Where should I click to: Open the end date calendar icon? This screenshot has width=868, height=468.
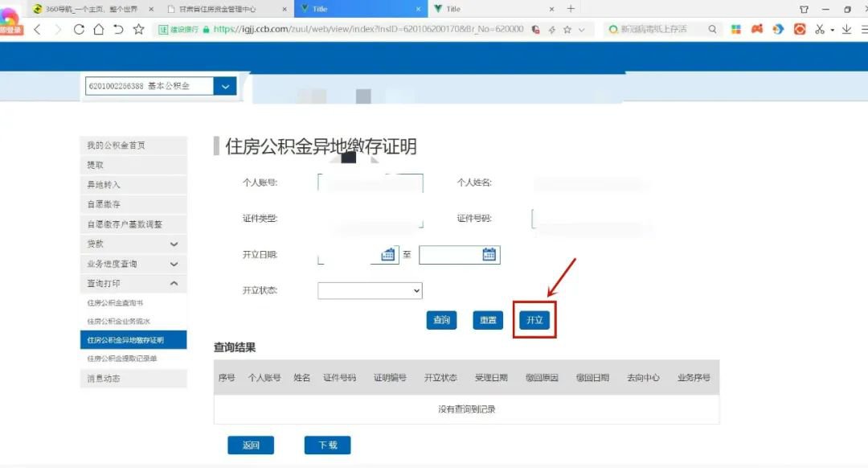click(489, 254)
